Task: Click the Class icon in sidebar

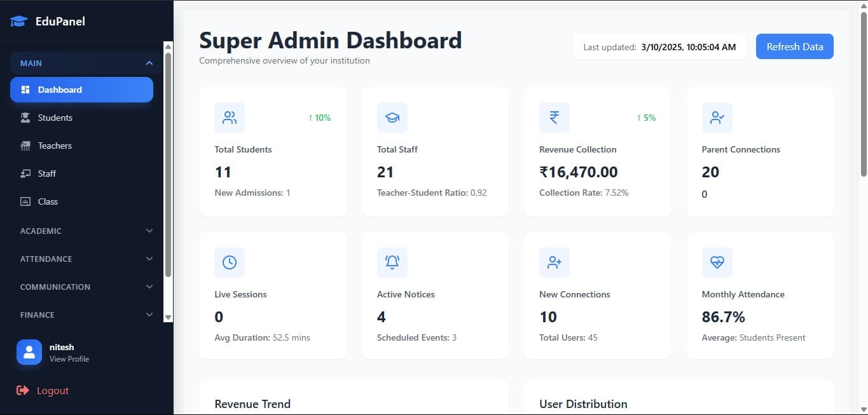Action: 25,201
